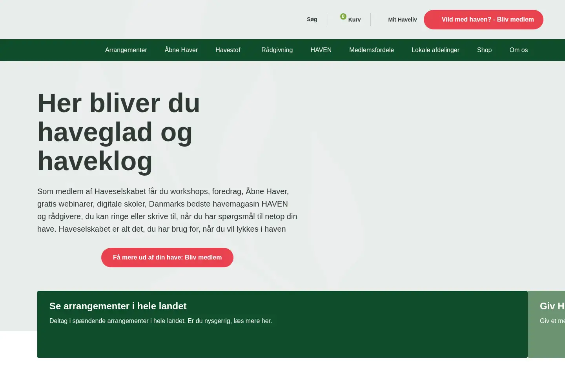This screenshot has width=565, height=392.
Task: Open the partially visible 'Giv H' card
Action: click(x=547, y=324)
